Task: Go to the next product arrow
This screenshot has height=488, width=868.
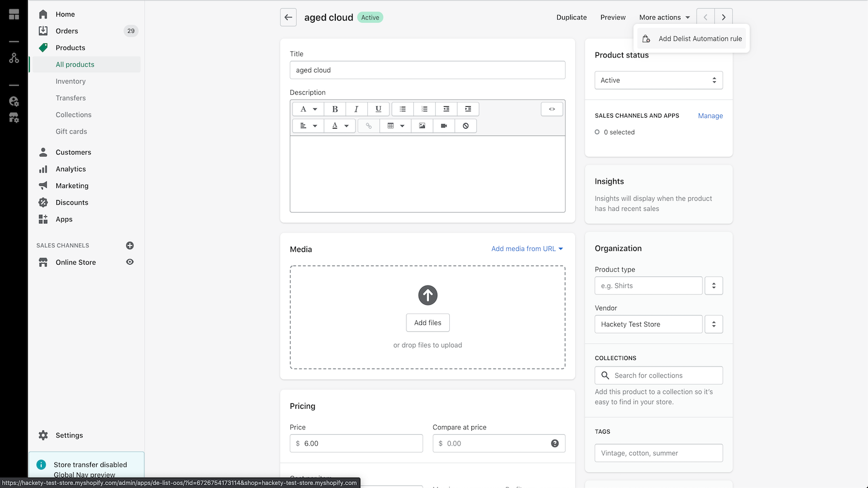Action: point(724,17)
